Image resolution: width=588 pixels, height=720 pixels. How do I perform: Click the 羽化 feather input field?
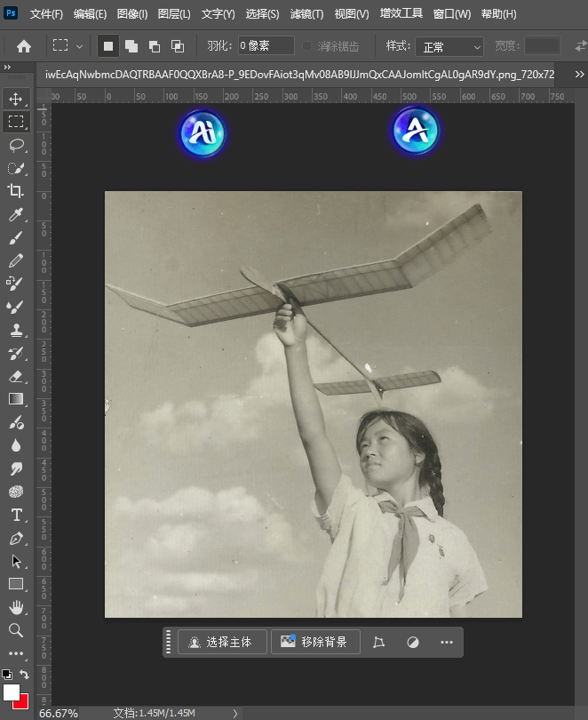point(265,46)
